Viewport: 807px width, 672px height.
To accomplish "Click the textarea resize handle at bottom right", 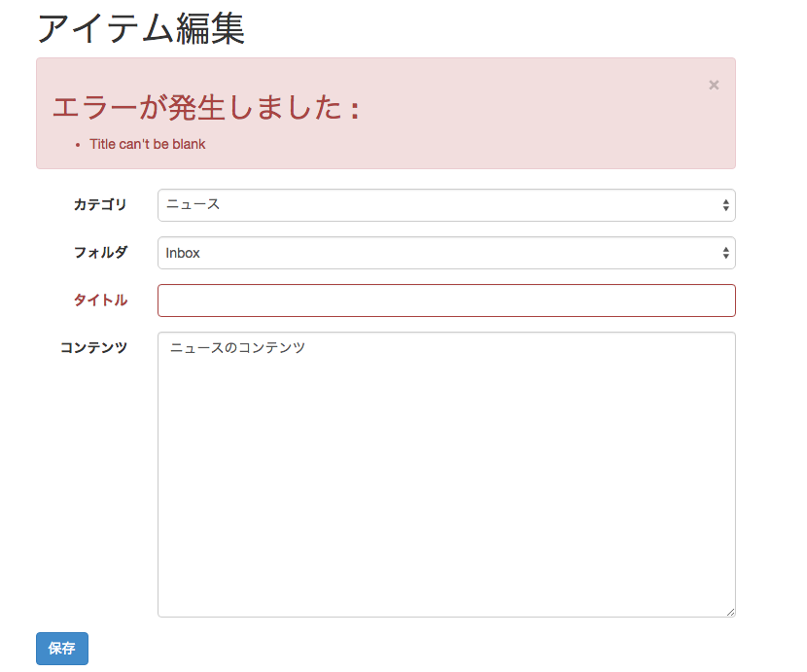I will click(x=730, y=610).
